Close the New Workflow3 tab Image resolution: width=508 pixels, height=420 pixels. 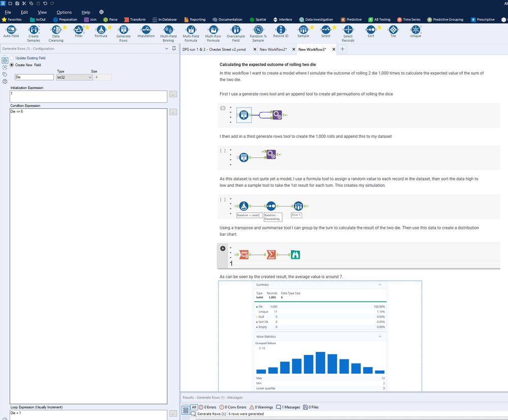pyautogui.click(x=334, y=49)
